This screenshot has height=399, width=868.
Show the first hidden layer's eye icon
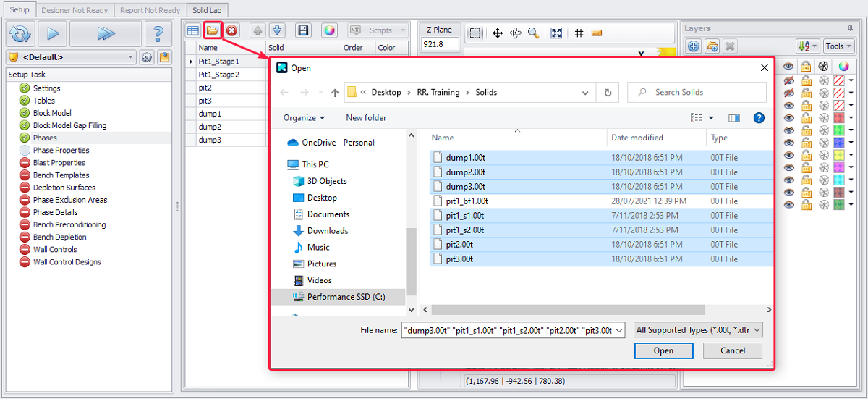tap(788, 80)
